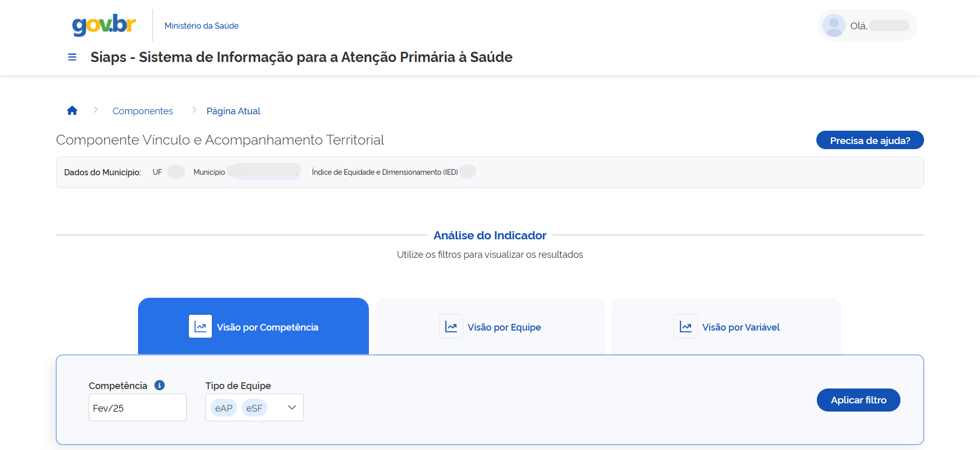Screen dimensions: 980x450
Task: Click the Visão por Competência chart icon
Action: [x=200, y=326]
